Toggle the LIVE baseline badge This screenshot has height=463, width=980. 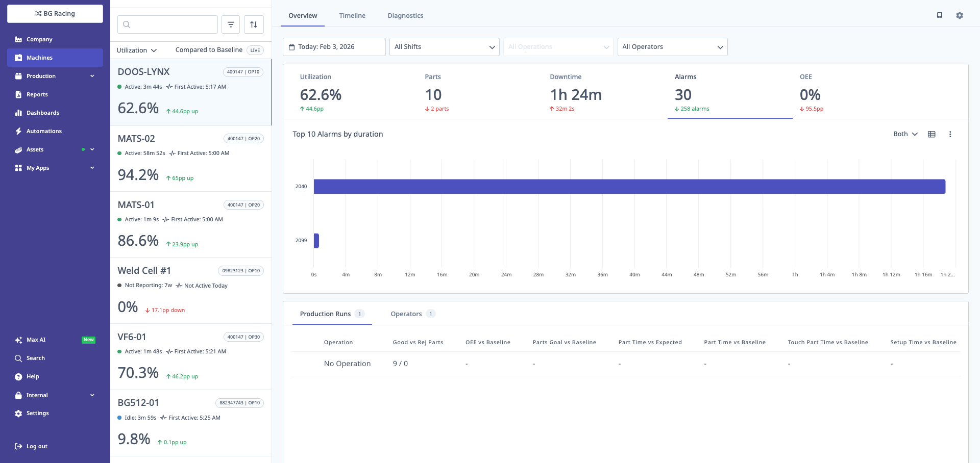(255, 50)
